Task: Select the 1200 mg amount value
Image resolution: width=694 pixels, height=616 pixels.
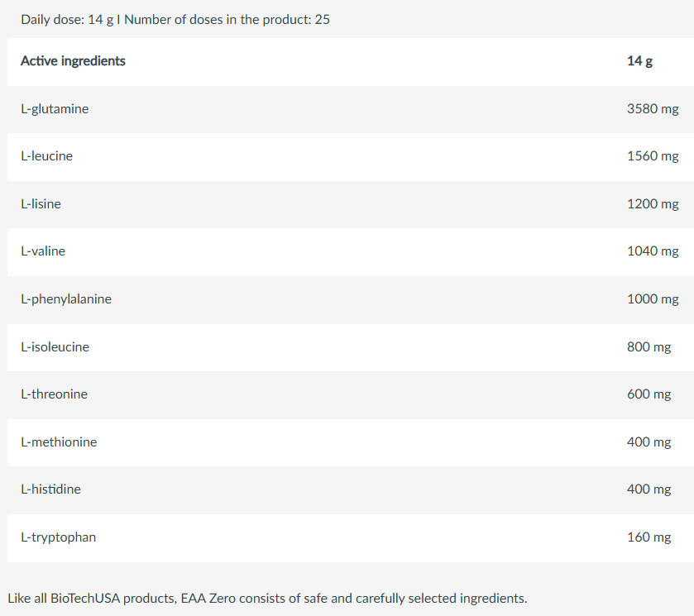Action: click(653, 204)
